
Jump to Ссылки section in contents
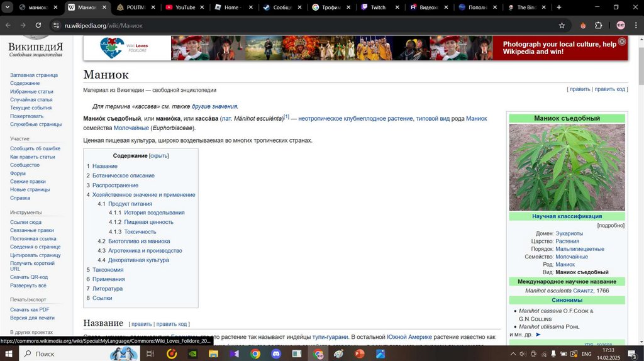click(x=102, y=297)
